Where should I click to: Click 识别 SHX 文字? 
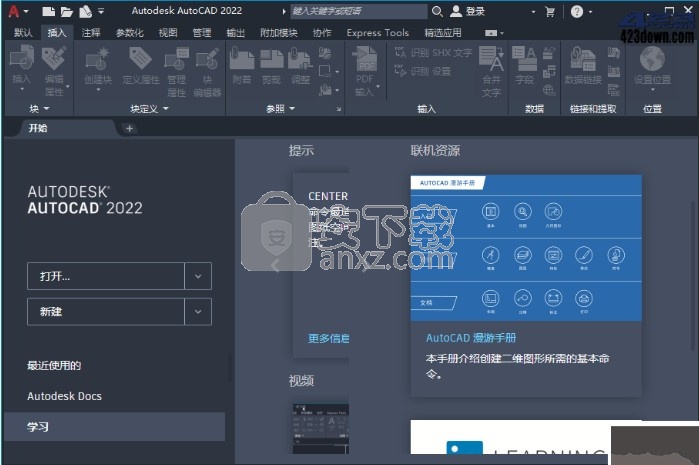pyautogui.click(x=433, y=53)
